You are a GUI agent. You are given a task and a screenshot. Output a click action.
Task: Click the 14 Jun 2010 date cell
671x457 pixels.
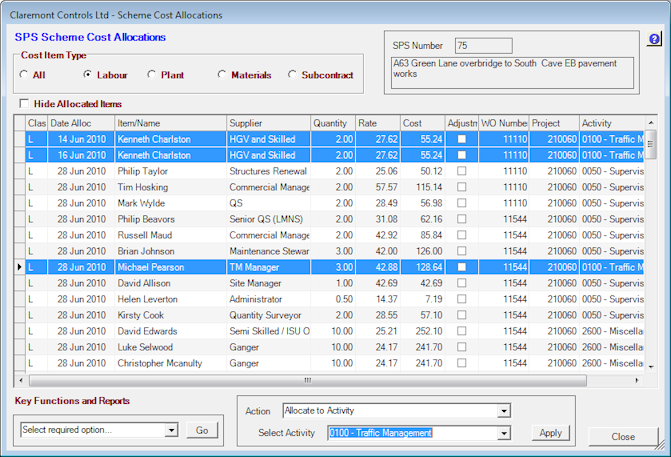[81, 139]
